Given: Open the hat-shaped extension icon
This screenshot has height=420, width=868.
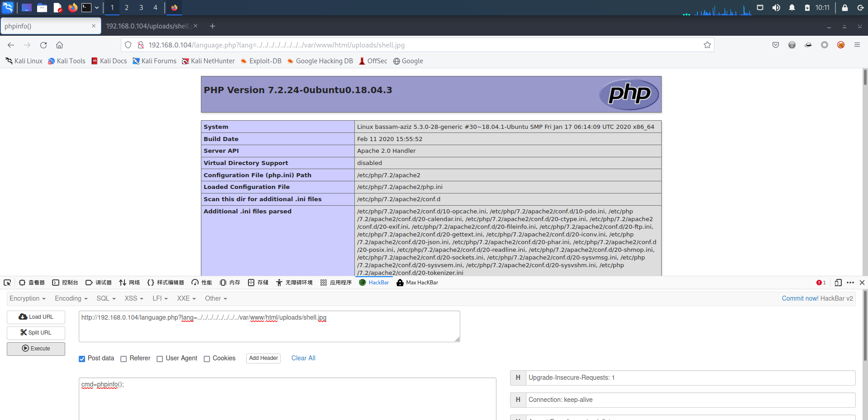Looking at the screenshot, I should [x=808, y=45].
